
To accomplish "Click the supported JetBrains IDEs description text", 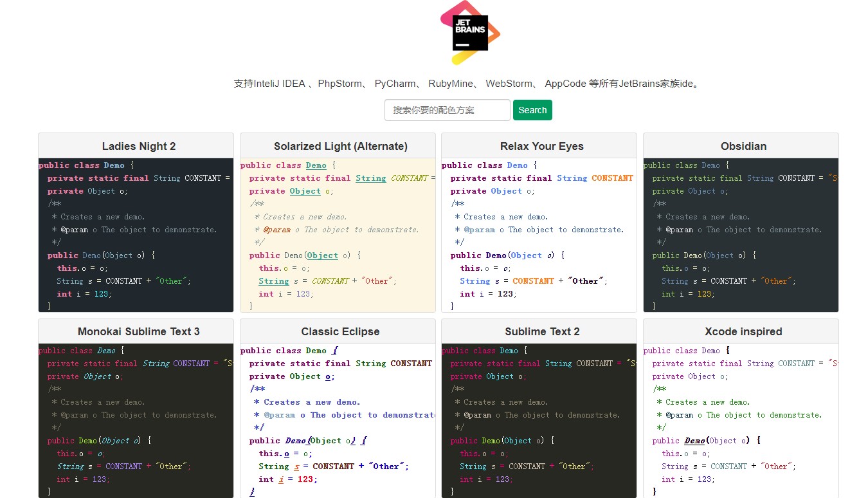I will 468,84.
